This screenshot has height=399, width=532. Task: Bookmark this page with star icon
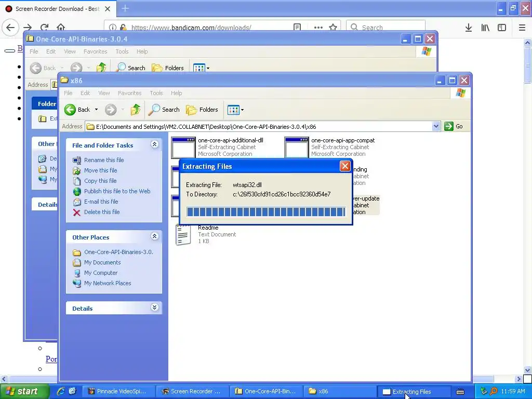[x=333, y=27]
